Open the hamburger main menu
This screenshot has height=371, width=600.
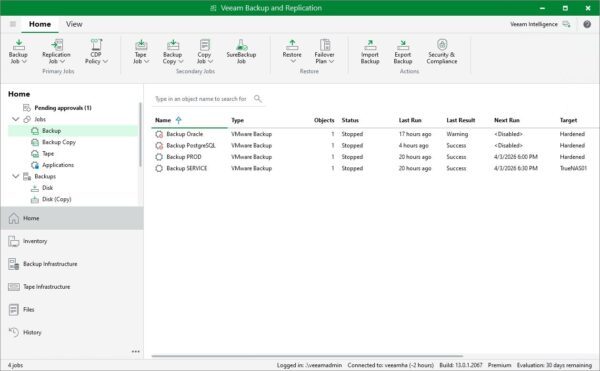coord(13,24)
